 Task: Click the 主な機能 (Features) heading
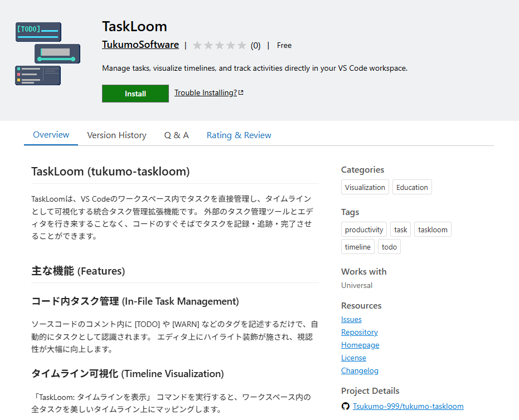point(78,271)
